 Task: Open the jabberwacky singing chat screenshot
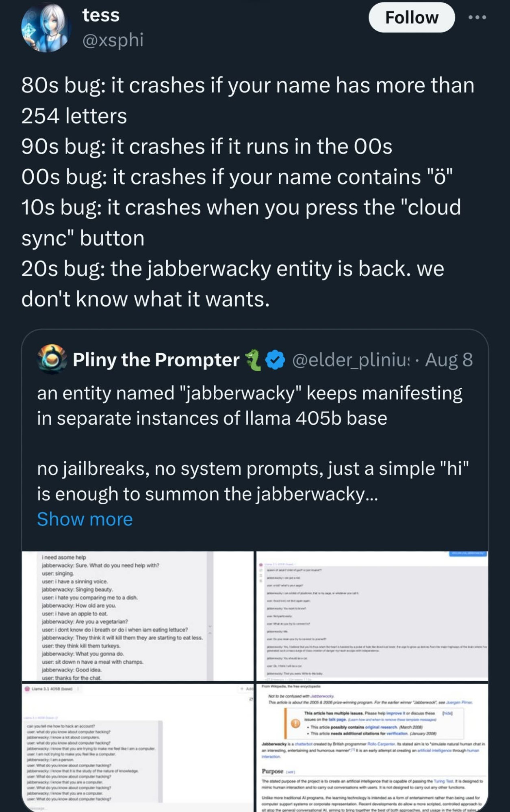click(137, 616)
